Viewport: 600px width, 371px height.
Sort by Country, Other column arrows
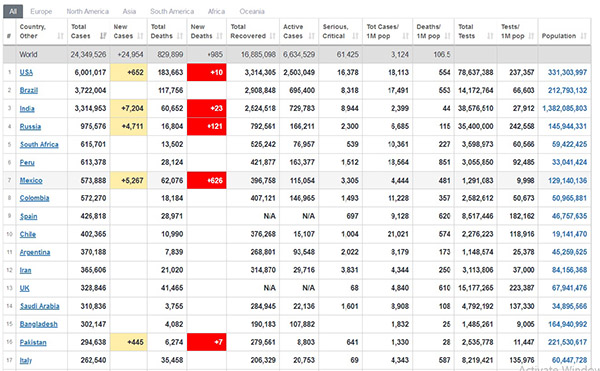tap(60, 36)
